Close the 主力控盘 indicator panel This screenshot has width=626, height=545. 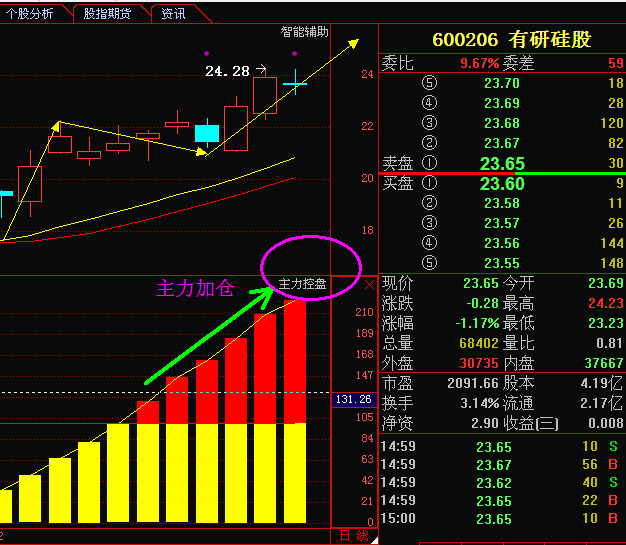(367, 285)
